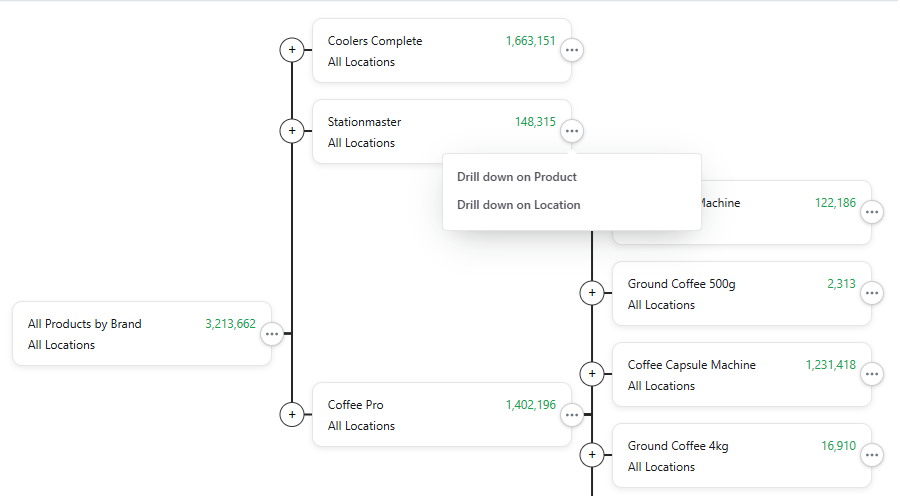Click the Coffee Capsule Machine value 1,231,418
Viewport: 900px width, 496px height.
point(830,365)
